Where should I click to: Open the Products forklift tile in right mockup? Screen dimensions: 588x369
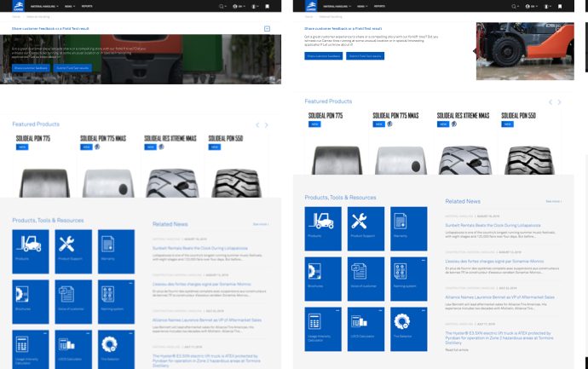click(x=323, y=228)
